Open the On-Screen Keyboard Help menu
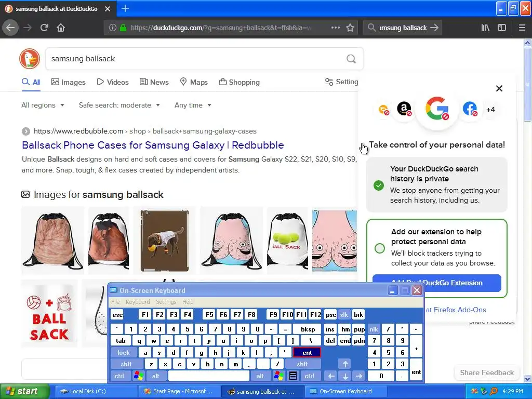 pyautogui.click(x=188, y=302)
